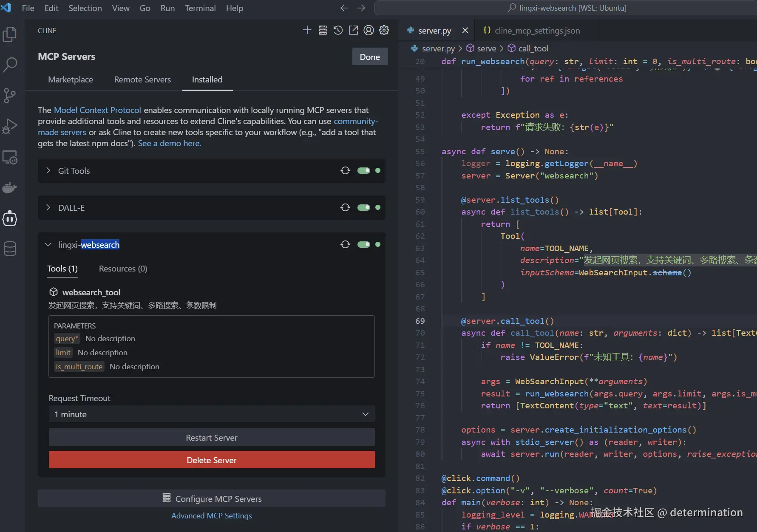Restart the lingxi-websearch server via refresh icon
757x532 pixels.
click(x=345, y=244)
